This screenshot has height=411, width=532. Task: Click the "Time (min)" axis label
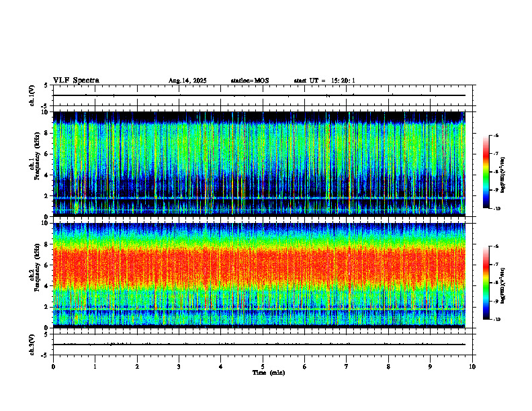269,373
